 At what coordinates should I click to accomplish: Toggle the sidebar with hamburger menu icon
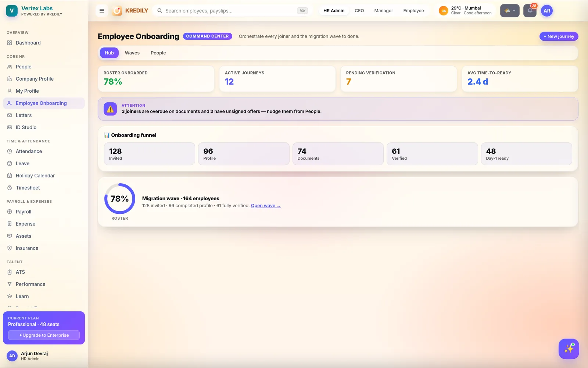pos(102,11)
